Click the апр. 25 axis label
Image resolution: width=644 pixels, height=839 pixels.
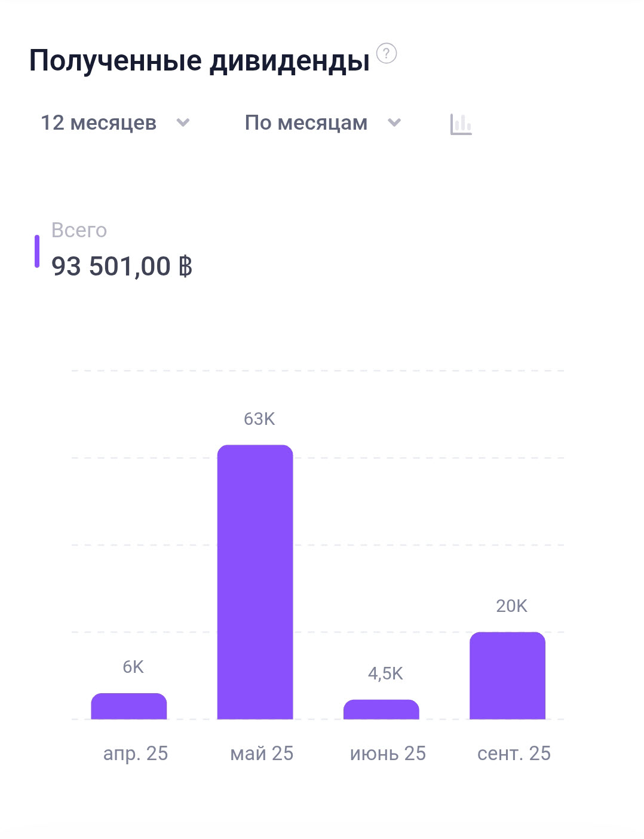click(x=136, y=754)
